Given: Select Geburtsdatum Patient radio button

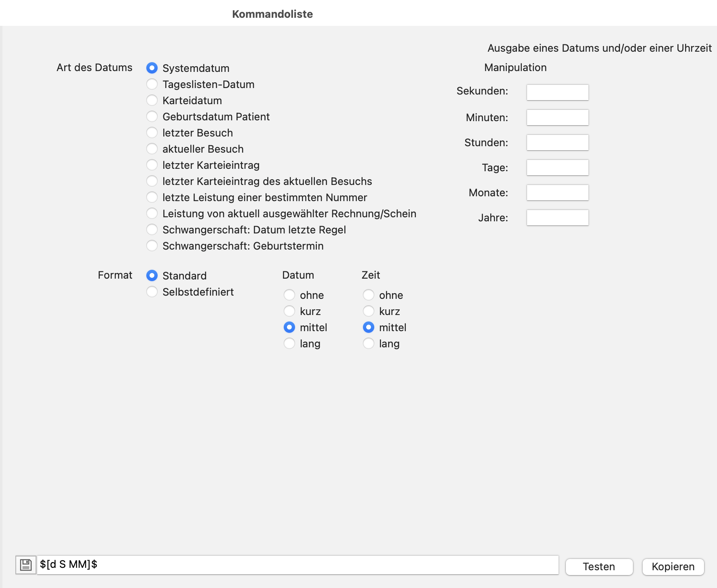Looking at the screenshot, I should pyautogui.click(x=152, y=117).
